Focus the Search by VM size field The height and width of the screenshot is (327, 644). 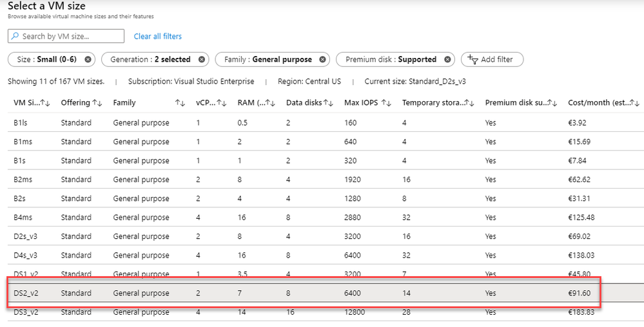tap(66, 36)
